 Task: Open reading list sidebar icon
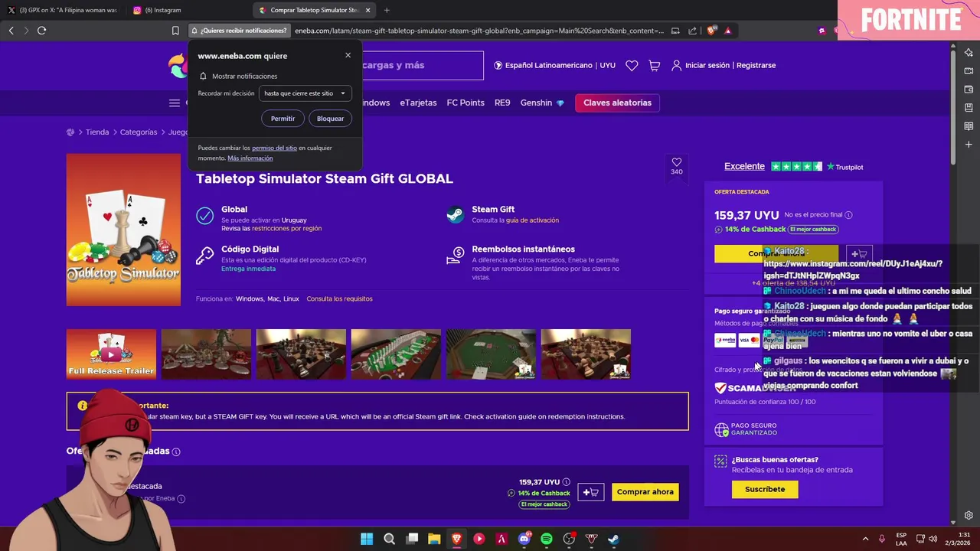pyautogui.click(x=969, y=126)
